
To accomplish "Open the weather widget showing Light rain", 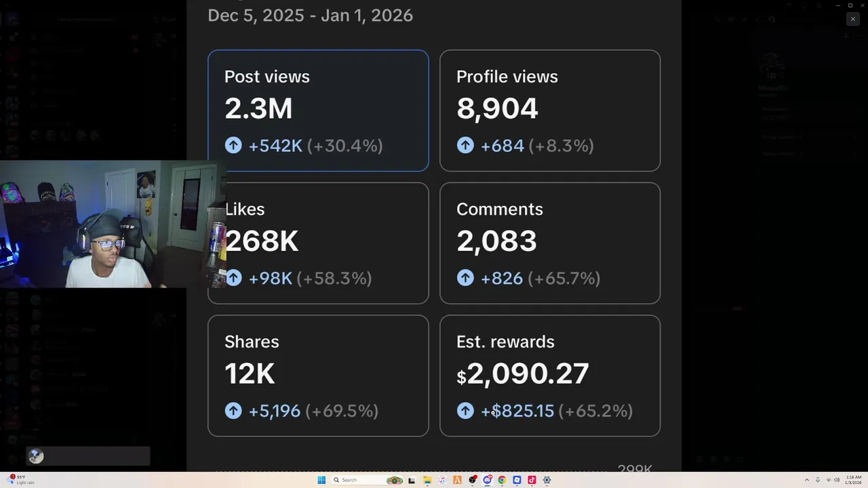I will pyautogui.click(x=20, y=480).
